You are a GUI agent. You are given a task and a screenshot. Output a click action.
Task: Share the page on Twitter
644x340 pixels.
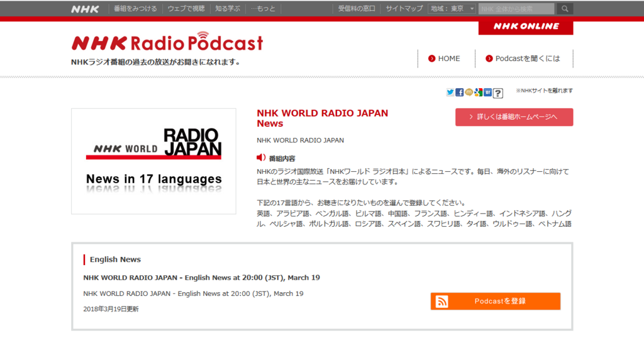(x=450, y=92)
